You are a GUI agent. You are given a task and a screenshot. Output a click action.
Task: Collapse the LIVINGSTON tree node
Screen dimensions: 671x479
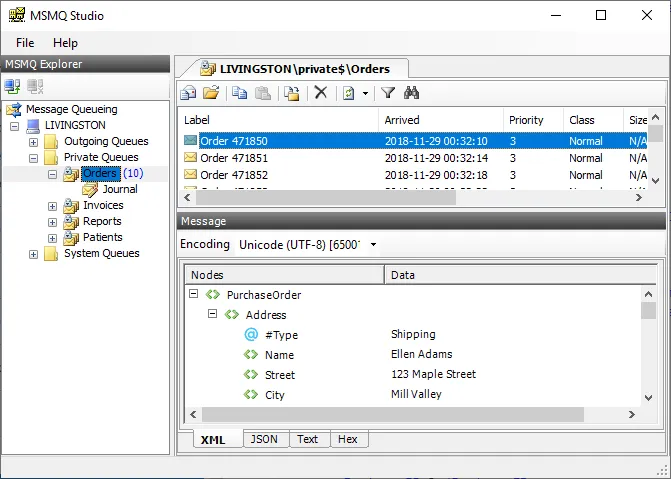pyautogui.click(x=15, y=126)
